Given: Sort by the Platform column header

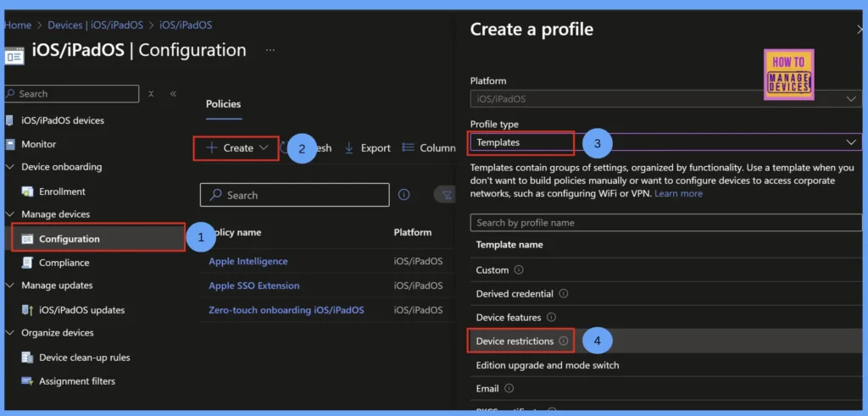Looking at the screenshot, I should pyautogui.click(x=413, y=232).
